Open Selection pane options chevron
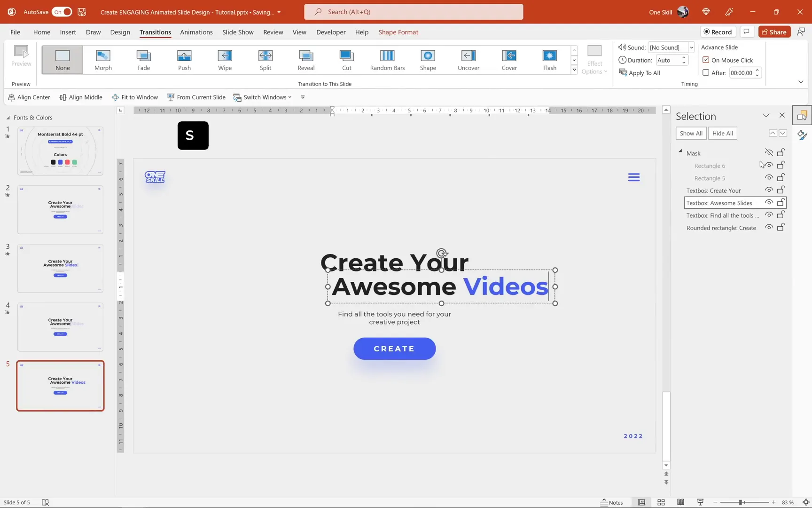This screenshot has width=812, height=508. click(766, 115)
